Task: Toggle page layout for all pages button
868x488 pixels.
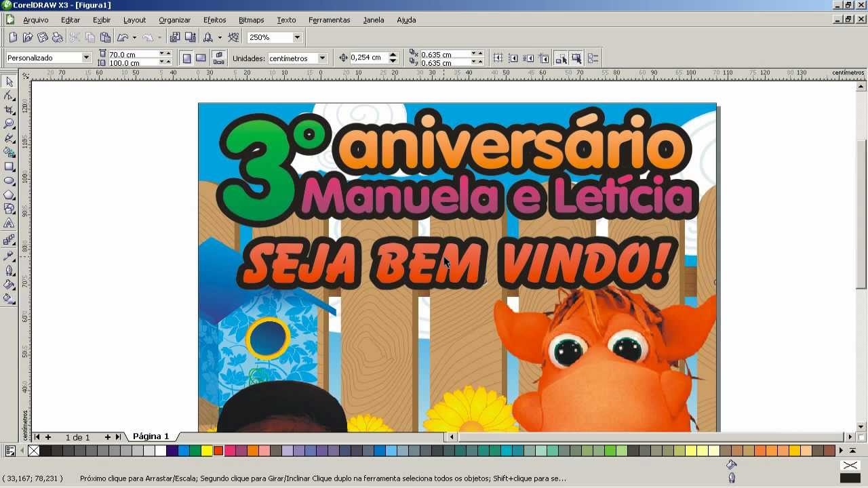Action: pos(218,58)
